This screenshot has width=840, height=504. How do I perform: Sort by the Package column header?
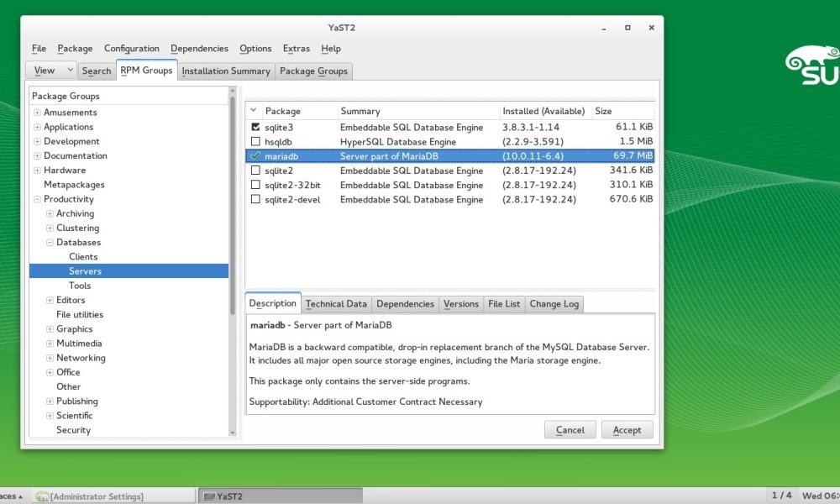point(300,111)
